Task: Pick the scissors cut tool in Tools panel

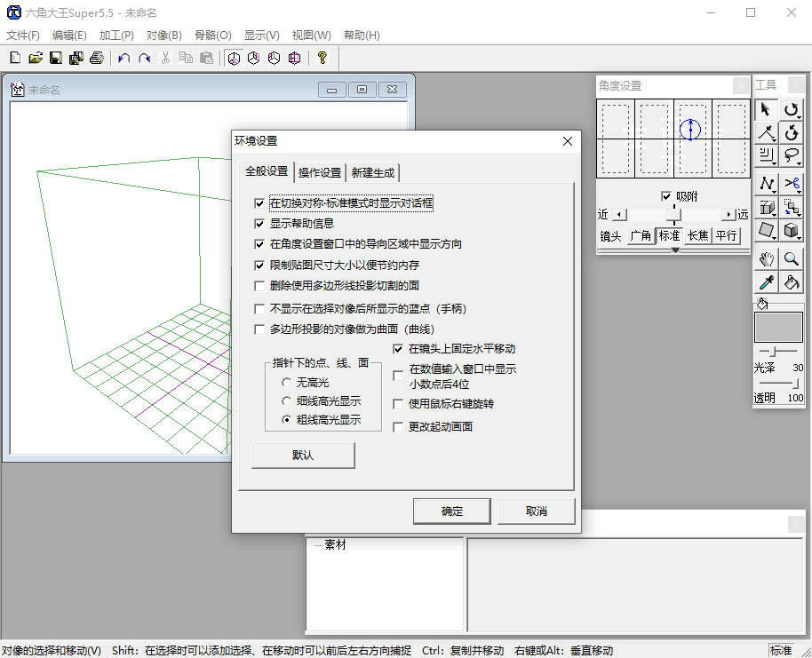Action: coord(792,184)
